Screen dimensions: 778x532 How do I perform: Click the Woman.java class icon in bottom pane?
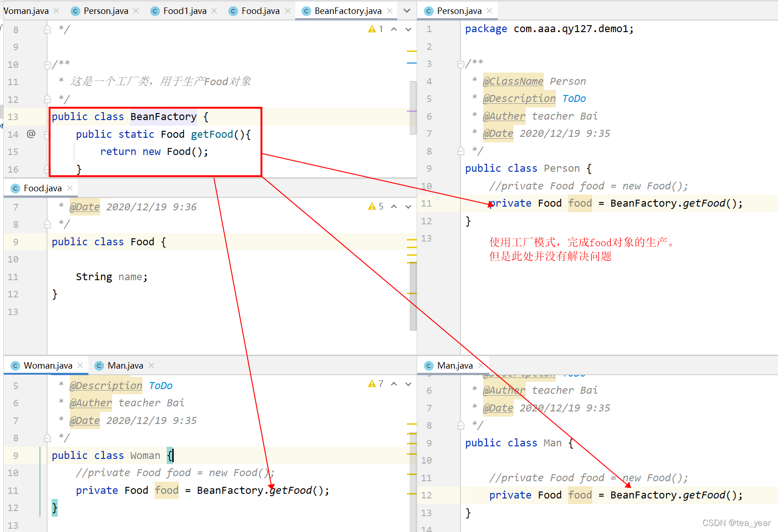tap(15, 365)
